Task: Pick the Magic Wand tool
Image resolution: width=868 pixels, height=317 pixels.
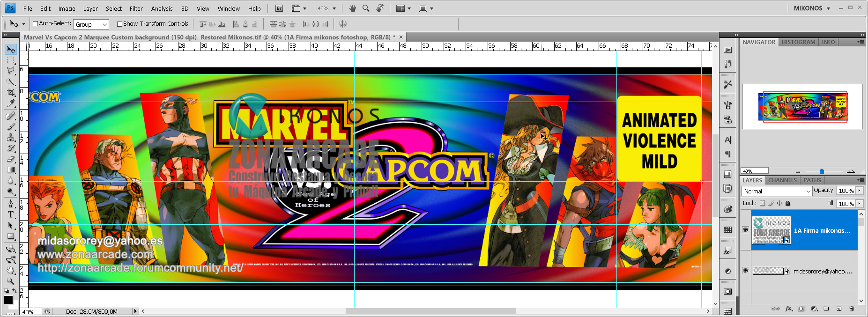Action: (10, 81)
